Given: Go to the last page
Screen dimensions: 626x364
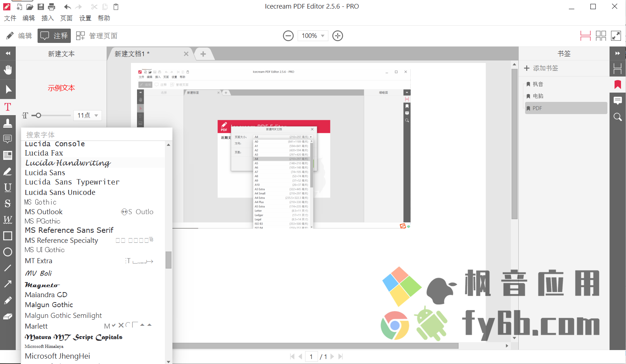Looking at the screenshot, I should tap(341, 356).
